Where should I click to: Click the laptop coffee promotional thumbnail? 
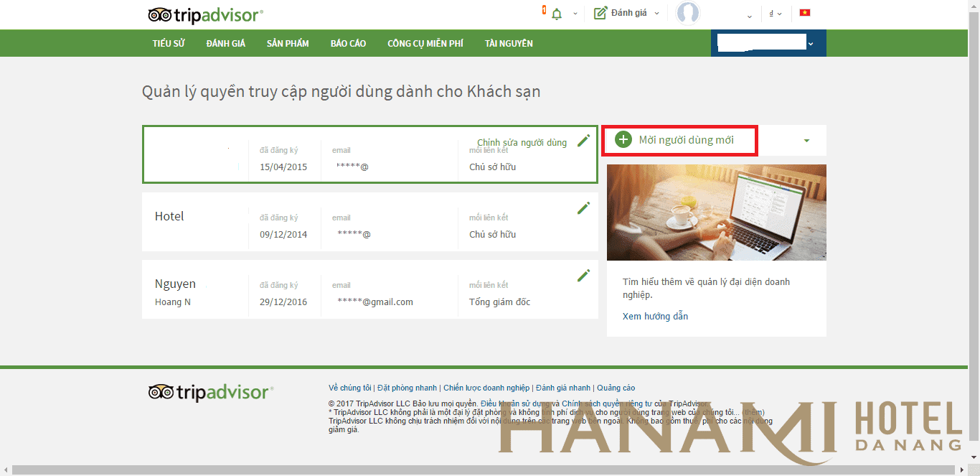coord(716,212)
